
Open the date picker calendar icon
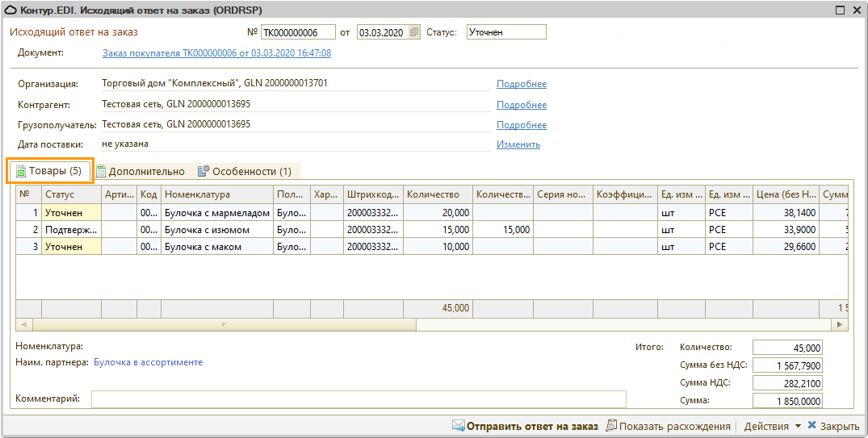[x=414, y=32]
